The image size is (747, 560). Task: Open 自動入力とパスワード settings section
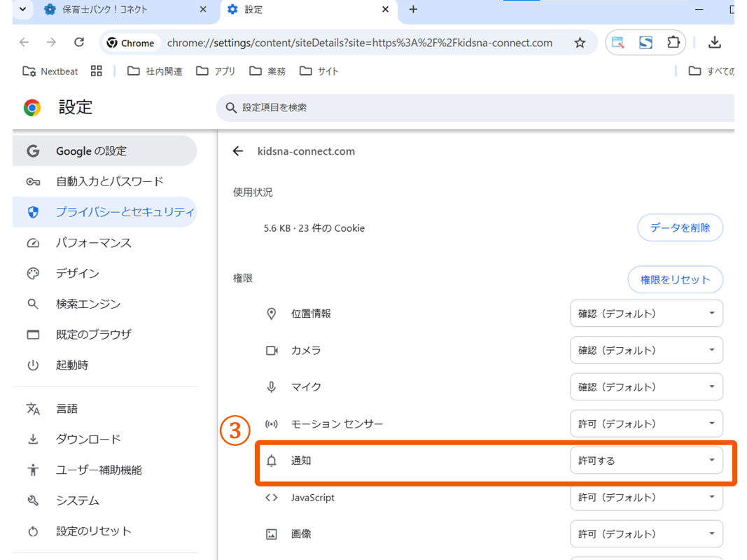coord(110,181)
